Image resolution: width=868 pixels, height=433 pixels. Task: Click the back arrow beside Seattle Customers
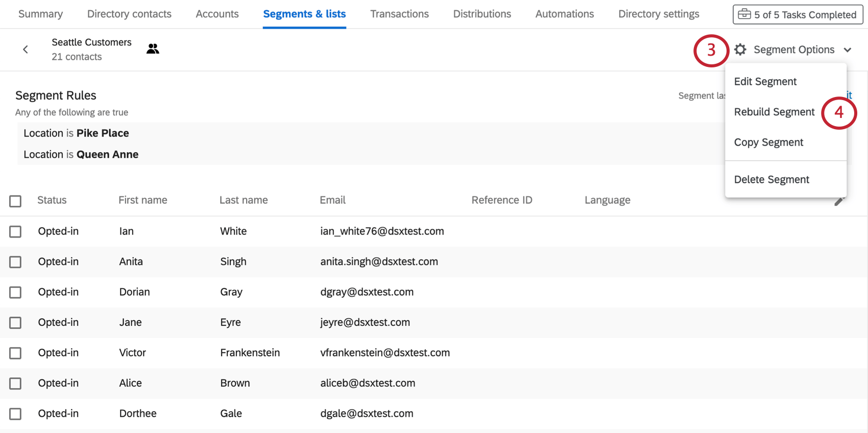point(26,50)
